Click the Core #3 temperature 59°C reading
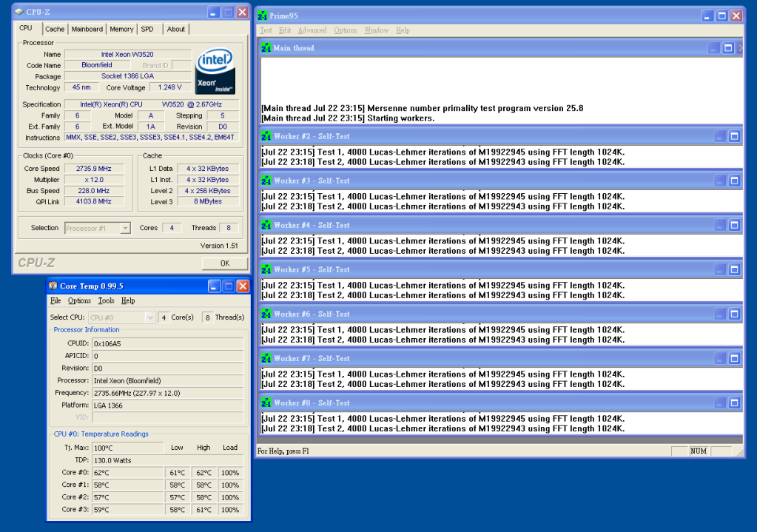 (x=127, y=509)
